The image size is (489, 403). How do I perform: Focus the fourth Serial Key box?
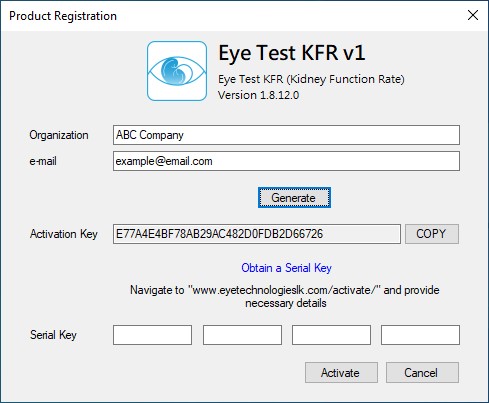pos(420,335)
